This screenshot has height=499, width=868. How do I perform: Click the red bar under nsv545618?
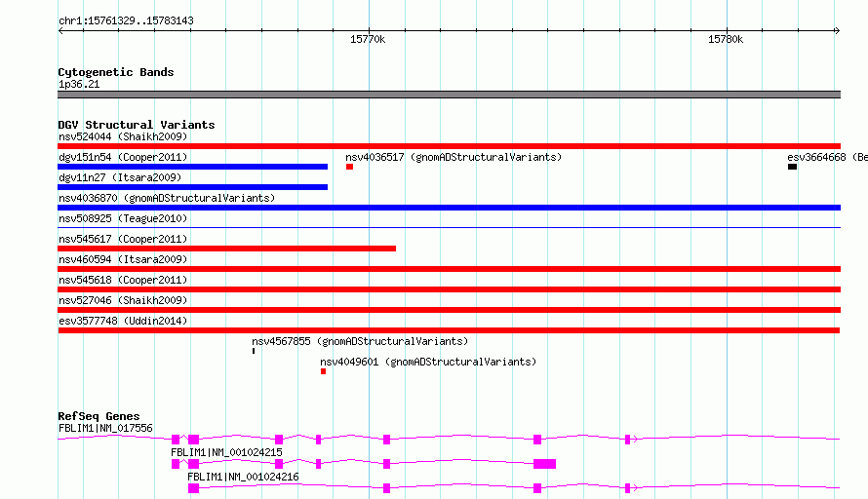449,289
